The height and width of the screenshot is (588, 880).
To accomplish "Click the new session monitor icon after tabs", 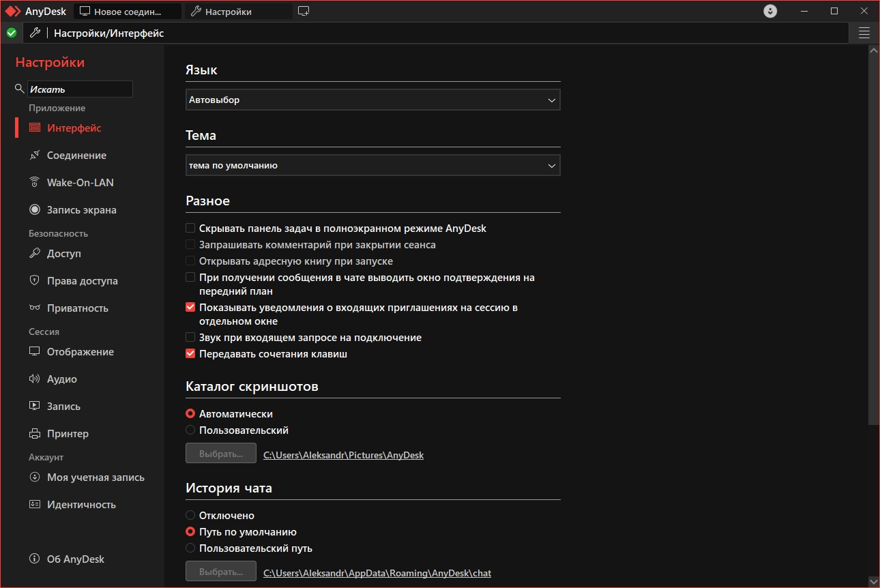I will click(x=304, y=12).
